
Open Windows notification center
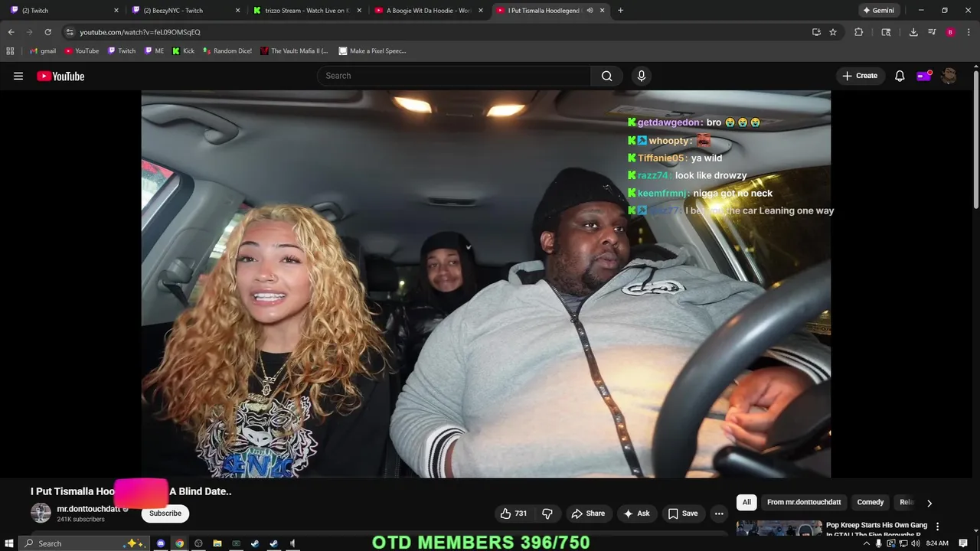[x=963, y=543]
